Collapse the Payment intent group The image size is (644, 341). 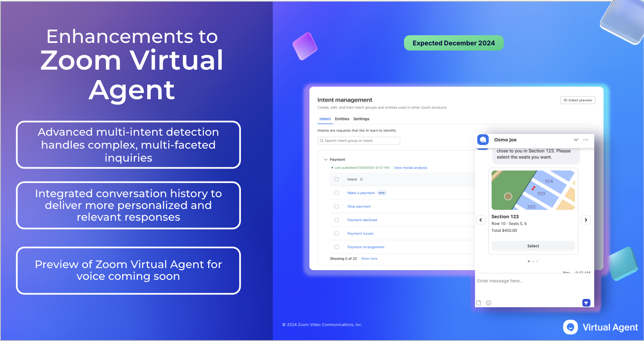(326, 160)
